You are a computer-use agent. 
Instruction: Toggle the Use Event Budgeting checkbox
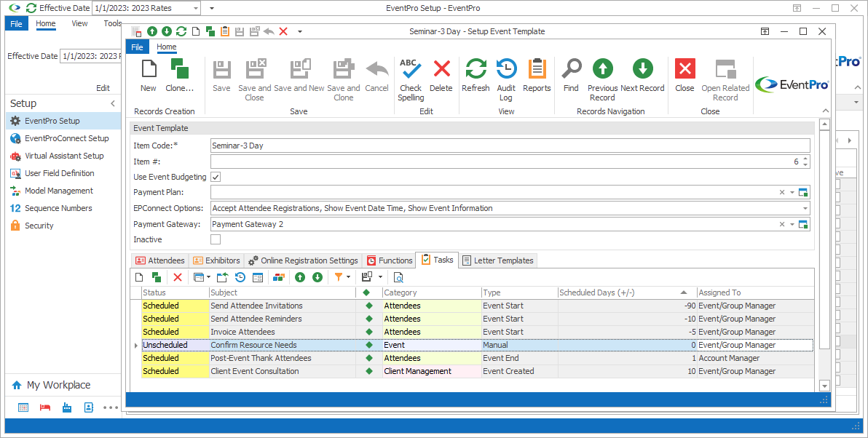coord(216,177)
